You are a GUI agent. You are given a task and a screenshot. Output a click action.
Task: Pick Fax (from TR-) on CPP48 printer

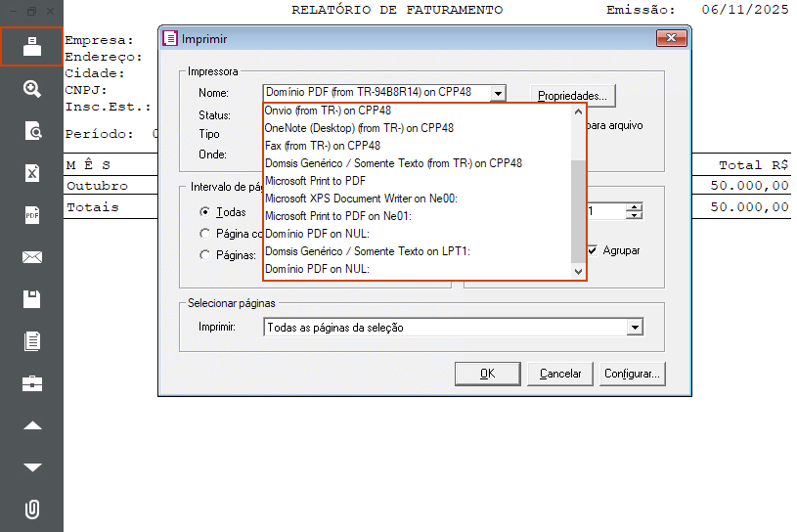[322, 145]
